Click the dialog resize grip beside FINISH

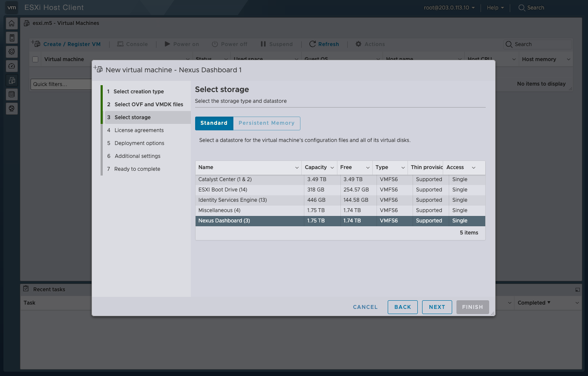[493, 313]
